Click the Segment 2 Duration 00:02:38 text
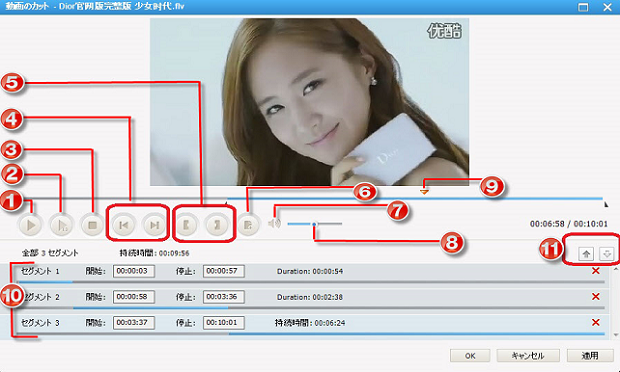 click(x=310, y=297)
